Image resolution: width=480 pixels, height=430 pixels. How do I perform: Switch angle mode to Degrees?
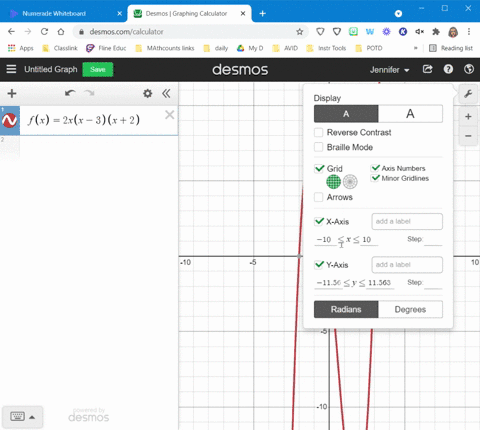coord(410,309)
